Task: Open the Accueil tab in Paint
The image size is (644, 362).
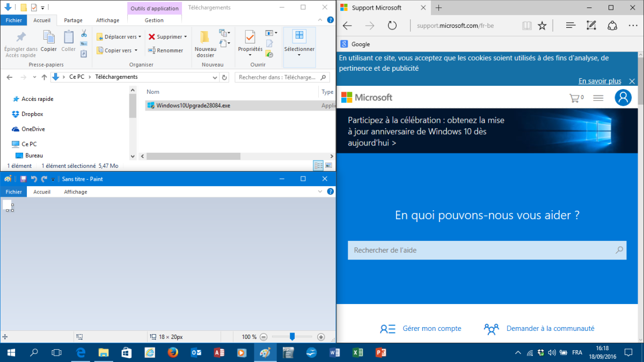Action: pos(42,191)
